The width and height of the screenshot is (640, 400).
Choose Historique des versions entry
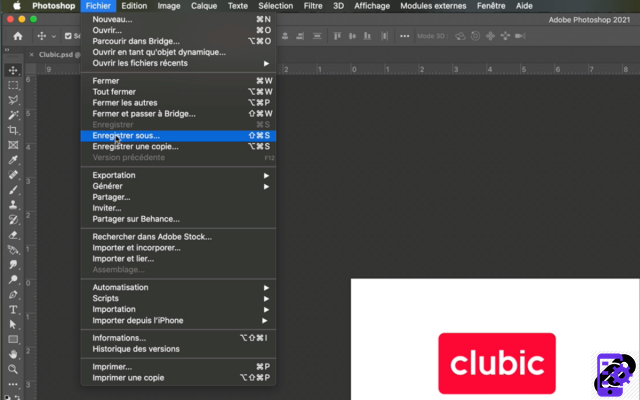178,349
